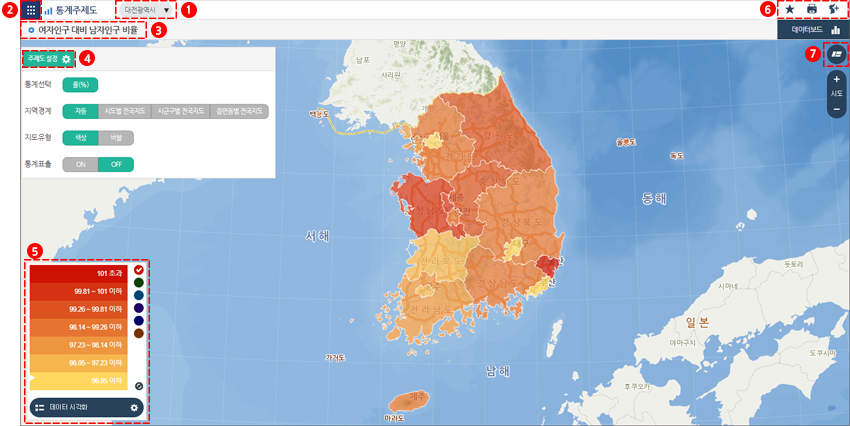Screen dimensions: 850x426
Task: Zoom in with the plus button
Action: 836,80
